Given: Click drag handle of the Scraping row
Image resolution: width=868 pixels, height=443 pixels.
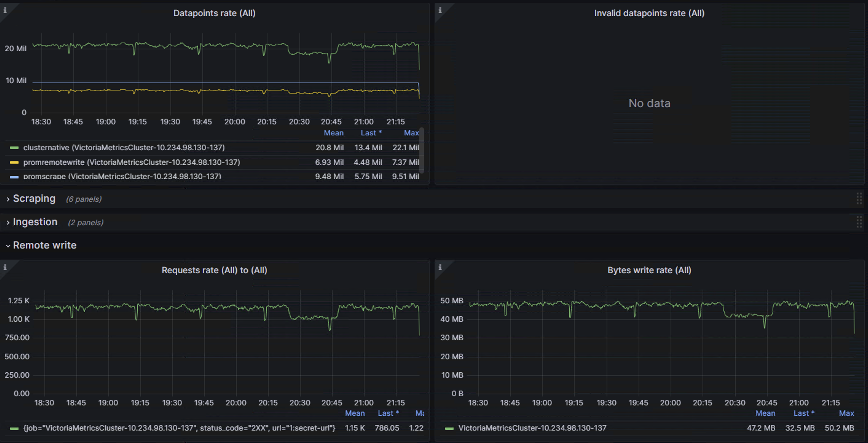Looking at the screenshot, I should point(860,198).
